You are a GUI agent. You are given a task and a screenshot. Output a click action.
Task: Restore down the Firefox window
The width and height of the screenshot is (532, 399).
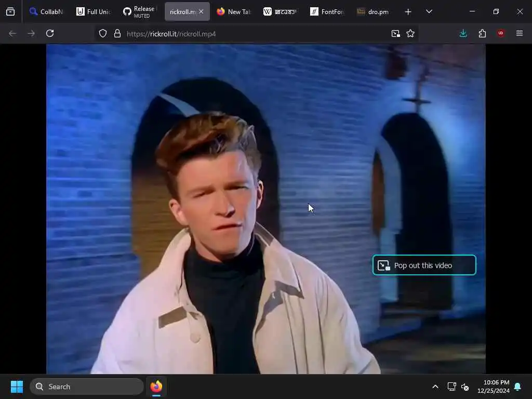coord(496,11)
